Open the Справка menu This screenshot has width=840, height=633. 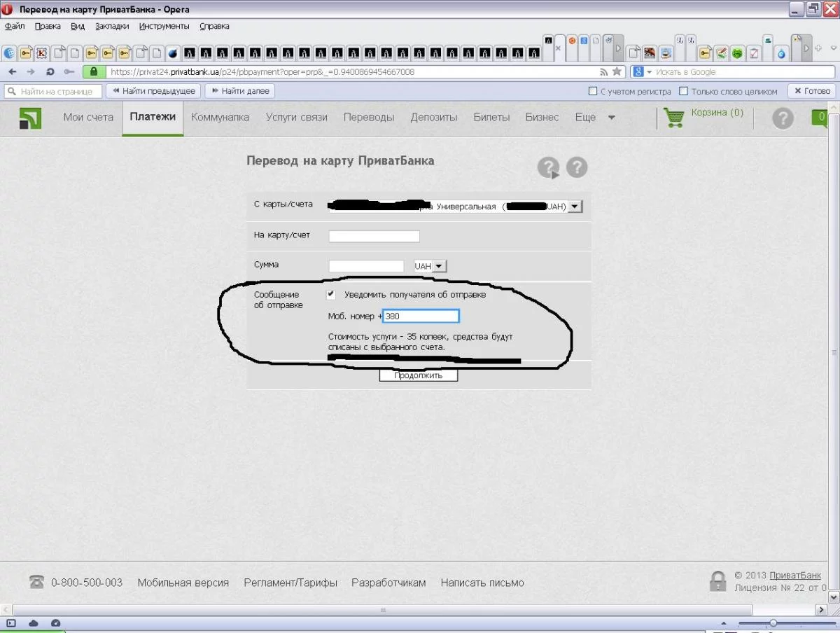[x=214, y=27]
